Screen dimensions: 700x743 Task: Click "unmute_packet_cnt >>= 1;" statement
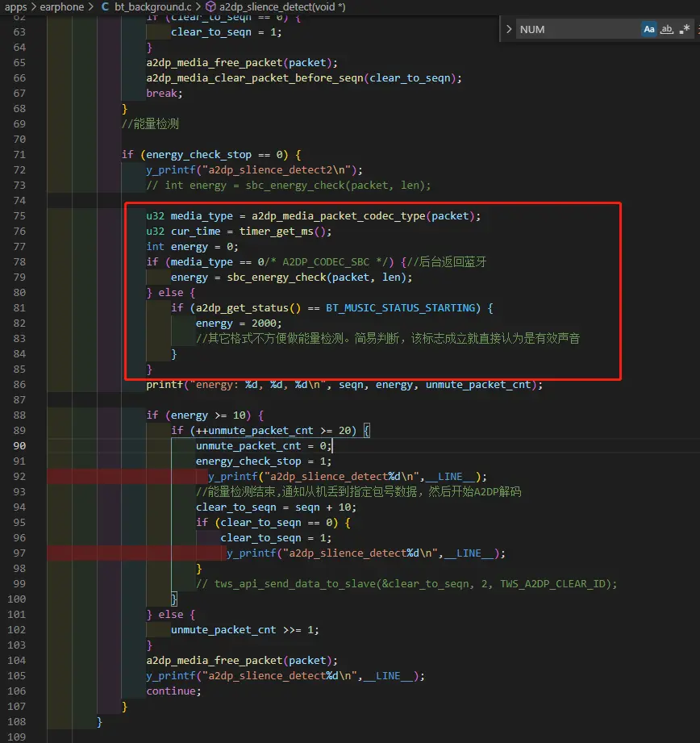coord(245,630)
